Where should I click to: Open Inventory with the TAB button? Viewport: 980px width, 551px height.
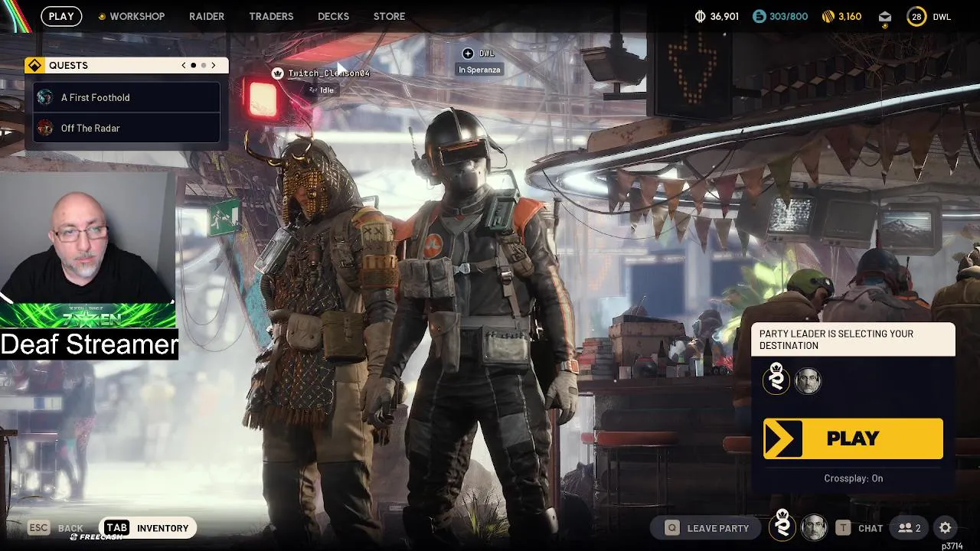(147, 528)
